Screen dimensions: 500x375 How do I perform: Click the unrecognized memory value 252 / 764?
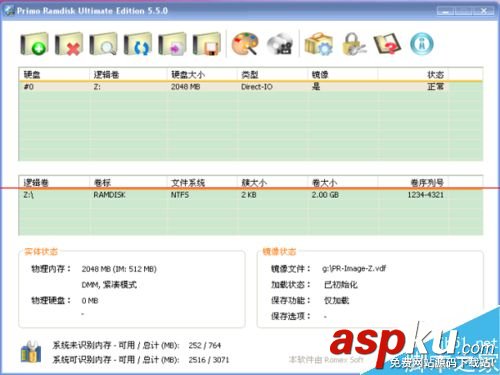[205, 345]
